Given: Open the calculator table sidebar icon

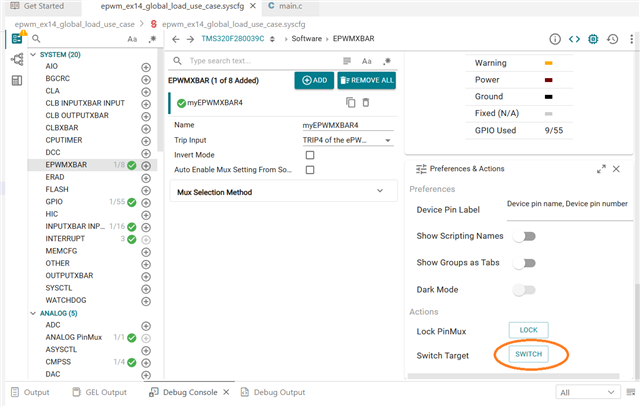Looking at the screenshot, I should click(17, 80).
